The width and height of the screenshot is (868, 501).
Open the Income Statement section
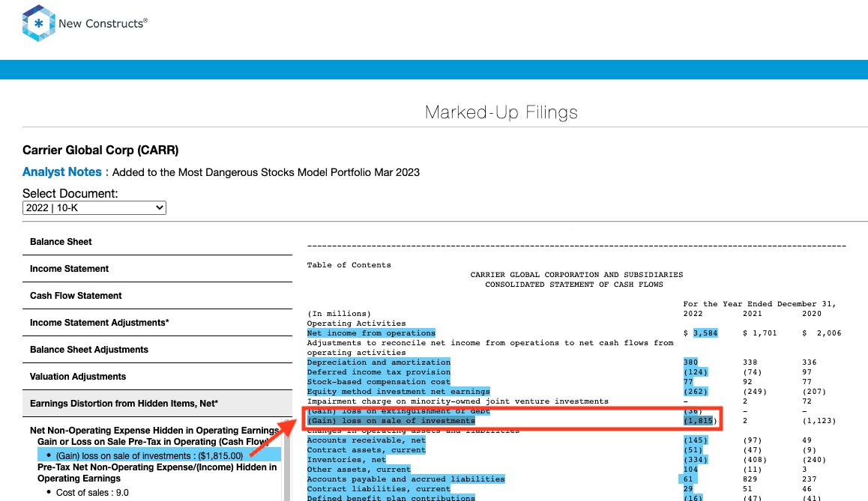pyautogui.click(x=157, y=269)
